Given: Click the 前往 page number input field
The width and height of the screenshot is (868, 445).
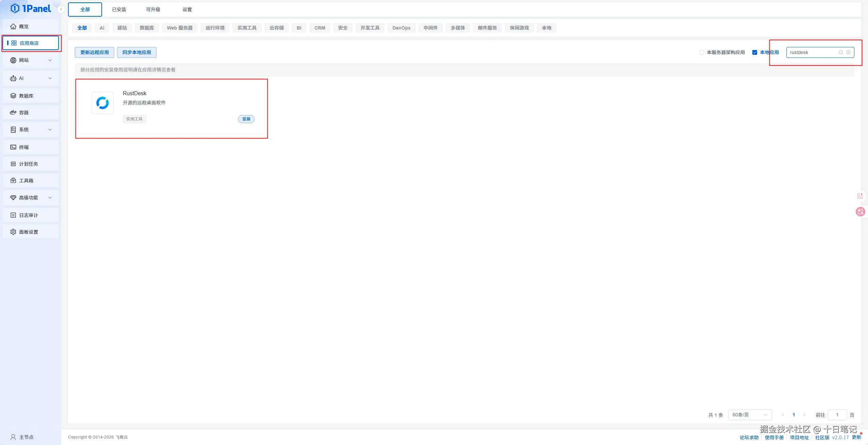Looking at the screenshot, I should pos(837,415).
